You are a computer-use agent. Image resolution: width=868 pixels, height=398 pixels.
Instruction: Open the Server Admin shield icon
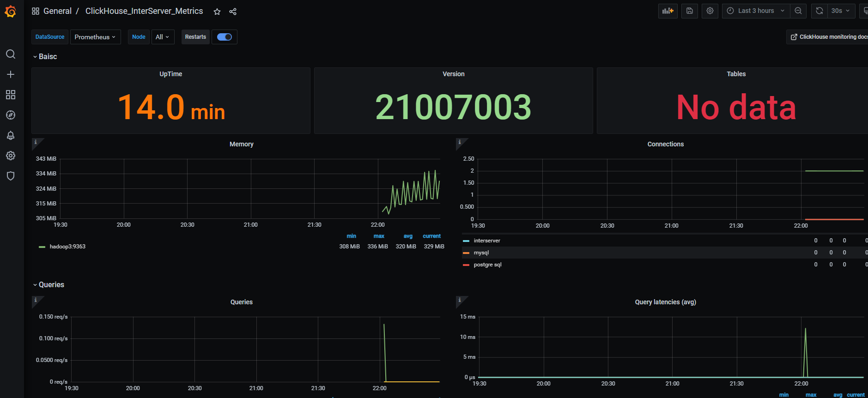click(x=11, y=176)
